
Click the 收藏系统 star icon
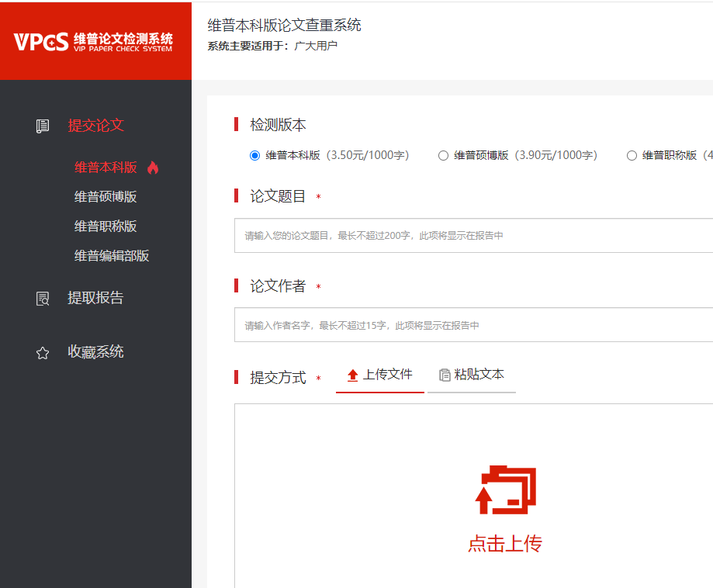[43, 352]
